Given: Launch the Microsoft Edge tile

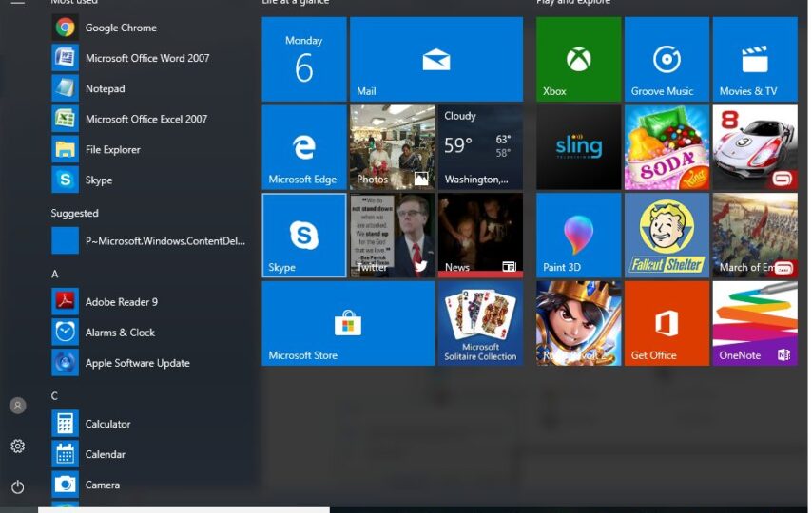Looking at the screenshot, I should pos(304,147).
